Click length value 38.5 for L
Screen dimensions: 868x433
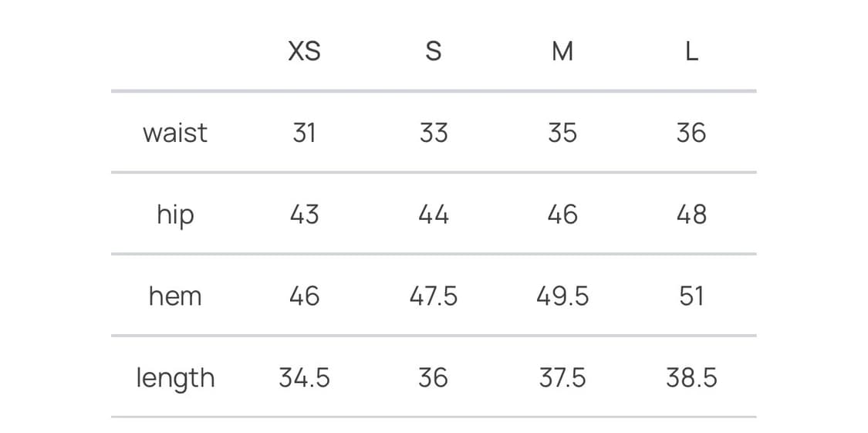point(691,378)
